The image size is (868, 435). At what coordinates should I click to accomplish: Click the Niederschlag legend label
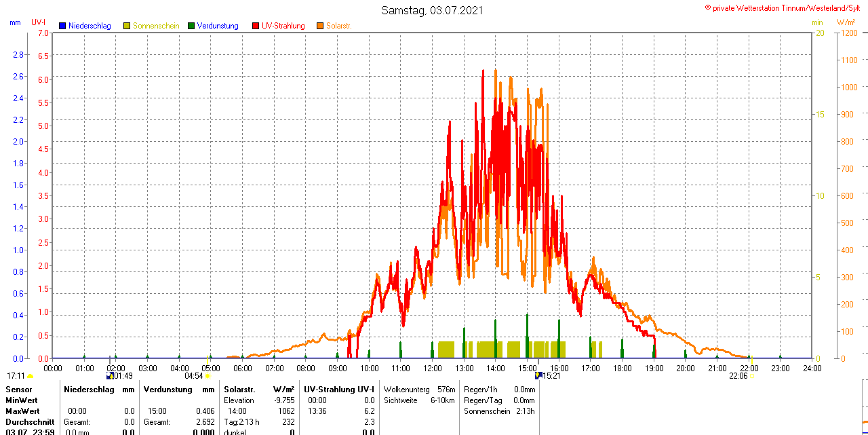[90, 26]
